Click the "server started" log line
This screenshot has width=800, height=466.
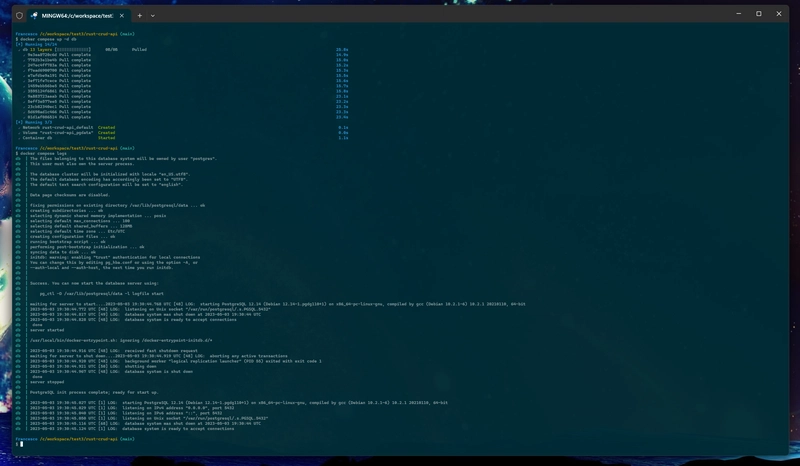47,330
